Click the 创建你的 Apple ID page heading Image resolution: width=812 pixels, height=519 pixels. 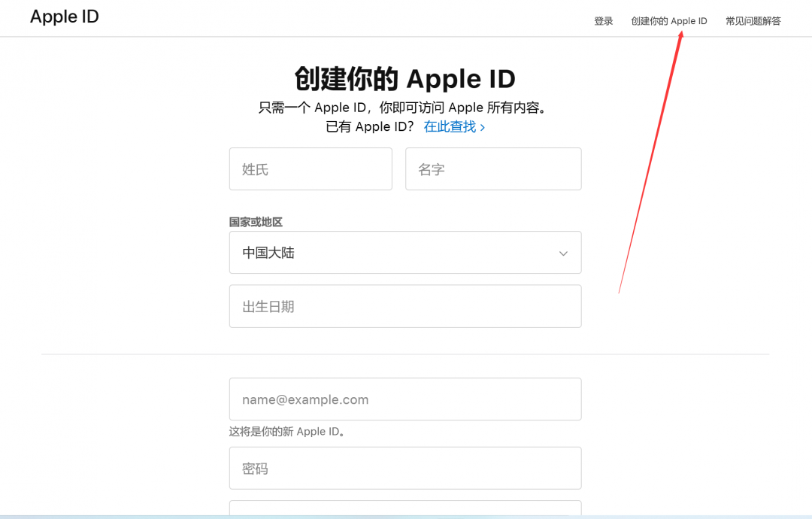coord(405,79)
